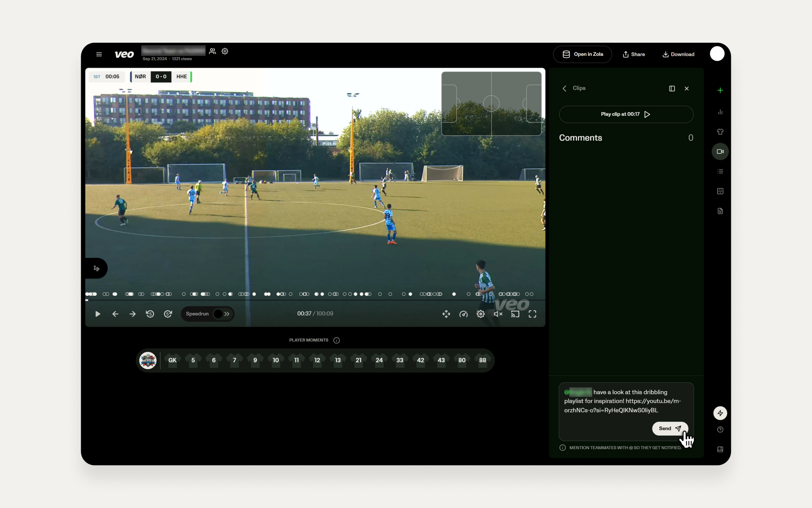The height and width of the screenshot is (508, 812).
Task: Download the recording
Action: (678, 54)
